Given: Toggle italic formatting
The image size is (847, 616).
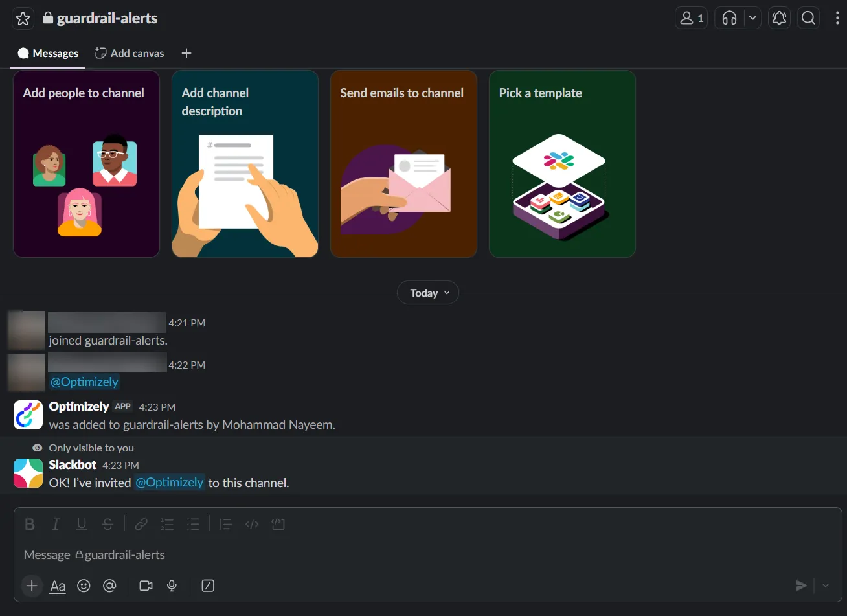Looking at the screenshot, I should pos(56,524).
